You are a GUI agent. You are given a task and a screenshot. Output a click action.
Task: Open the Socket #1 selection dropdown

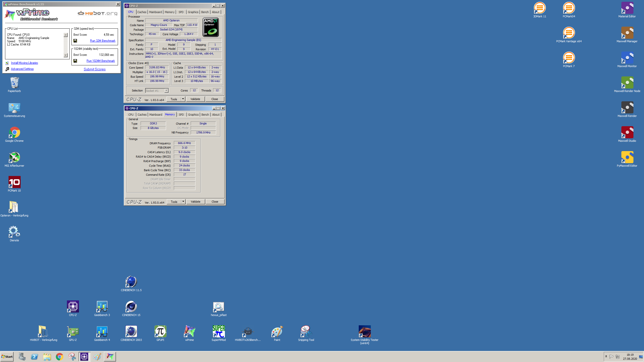166,90
